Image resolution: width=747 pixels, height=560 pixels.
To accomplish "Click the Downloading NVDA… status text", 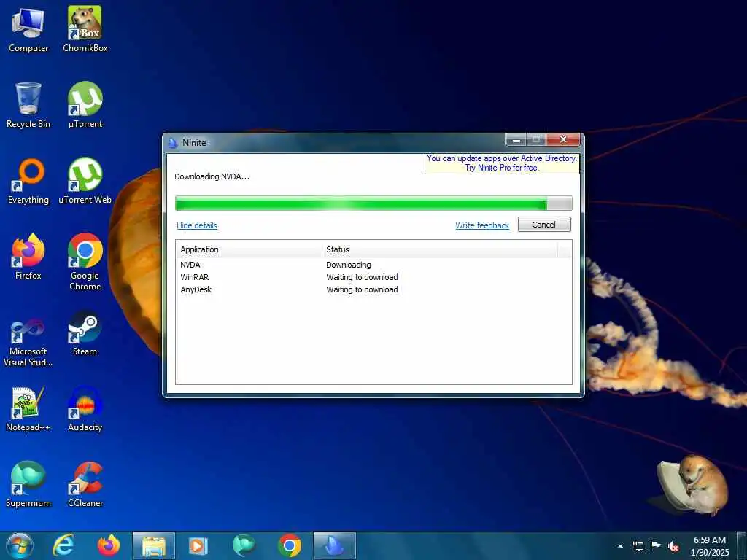I will (x=212, y=176).
